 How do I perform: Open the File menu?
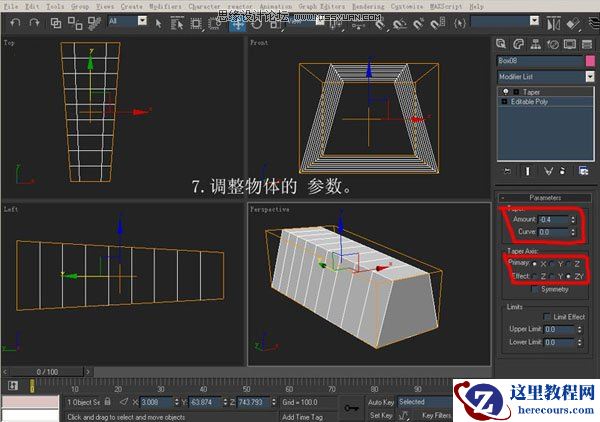11,6
